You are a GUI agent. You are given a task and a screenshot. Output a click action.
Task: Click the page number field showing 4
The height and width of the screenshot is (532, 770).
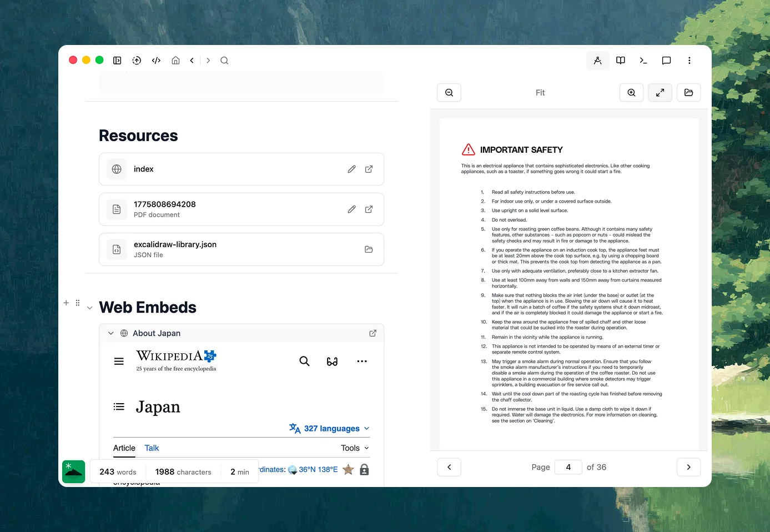(x=568, y=467)
